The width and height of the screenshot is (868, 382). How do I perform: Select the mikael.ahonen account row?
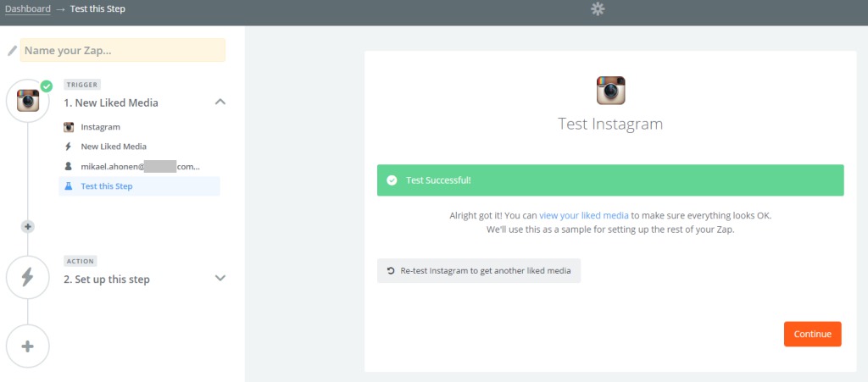140,166
